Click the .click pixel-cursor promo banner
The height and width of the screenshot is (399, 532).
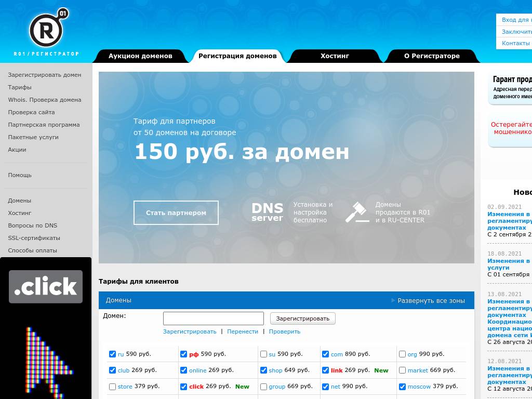tap(46, 327)
